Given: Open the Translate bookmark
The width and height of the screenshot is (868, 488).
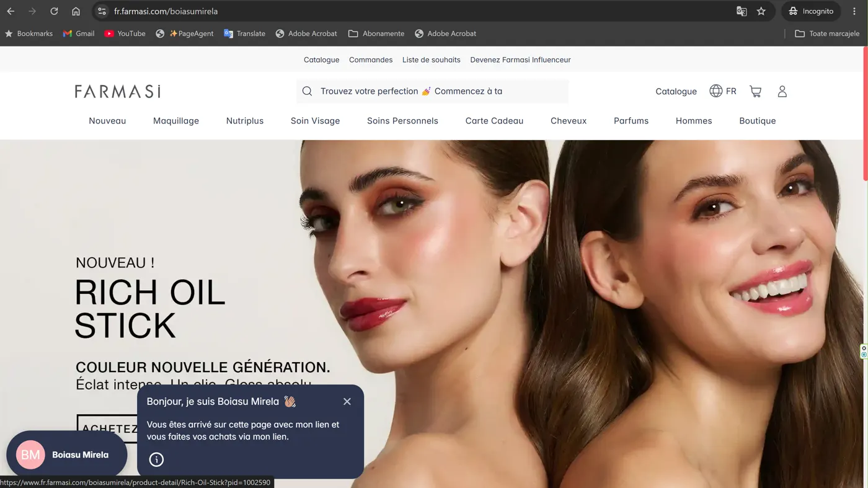Looking at the screenshot, I should click(x=244, y=33).
